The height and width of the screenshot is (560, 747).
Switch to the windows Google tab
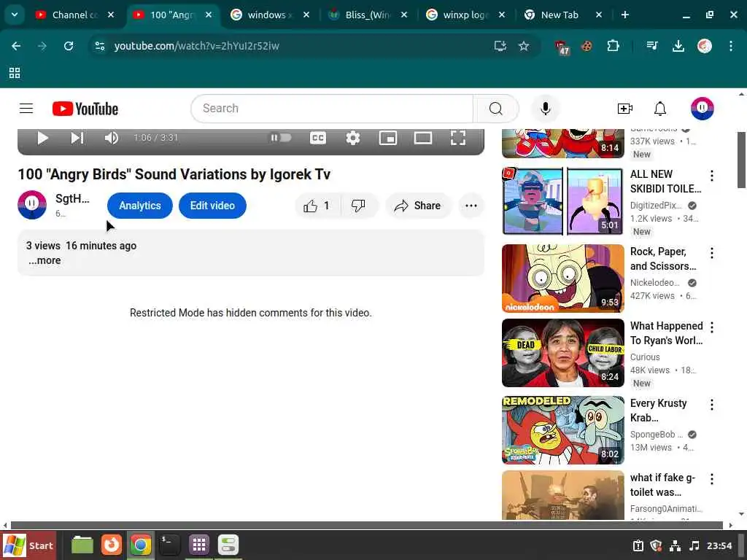click(270, 15)
